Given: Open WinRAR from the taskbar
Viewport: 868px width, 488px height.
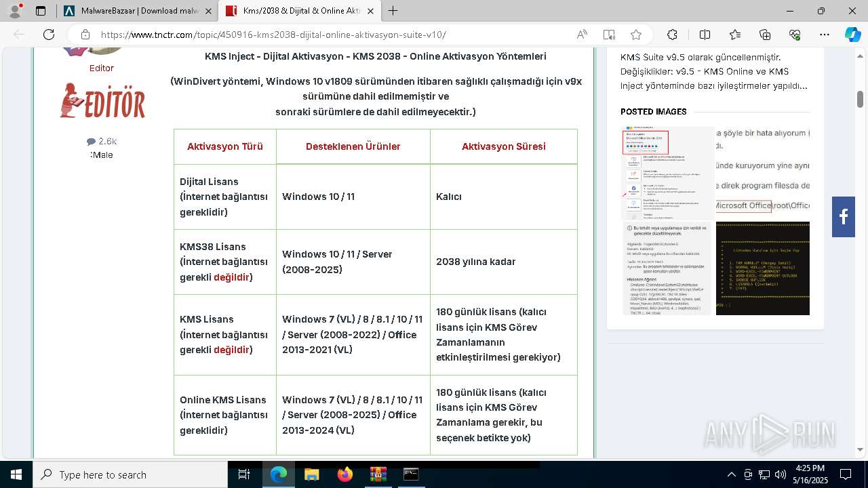Looking at the screenshot, I should [x=378, y=474].
